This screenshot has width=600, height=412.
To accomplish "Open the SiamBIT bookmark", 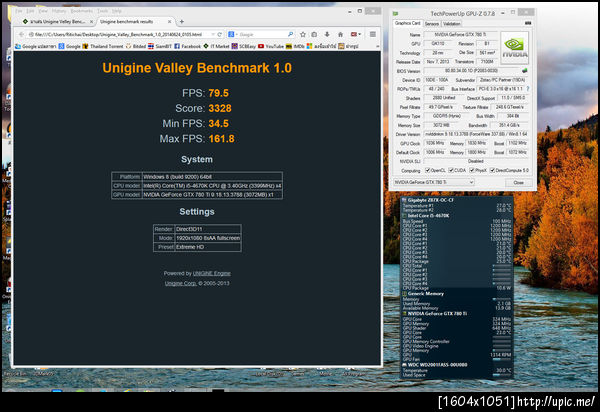I will click(160, 46).
